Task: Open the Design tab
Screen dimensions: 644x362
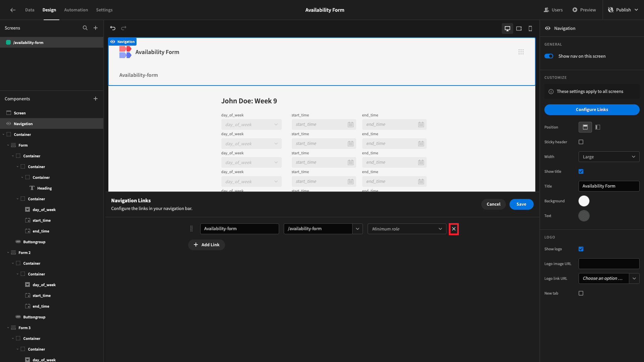Action: click(x=49, y=10)
